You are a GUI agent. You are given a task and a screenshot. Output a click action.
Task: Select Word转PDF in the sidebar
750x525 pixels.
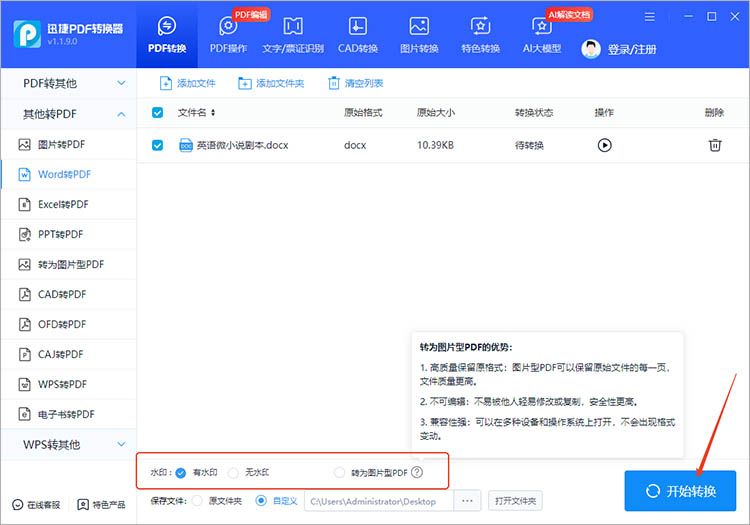pos(69,175)
